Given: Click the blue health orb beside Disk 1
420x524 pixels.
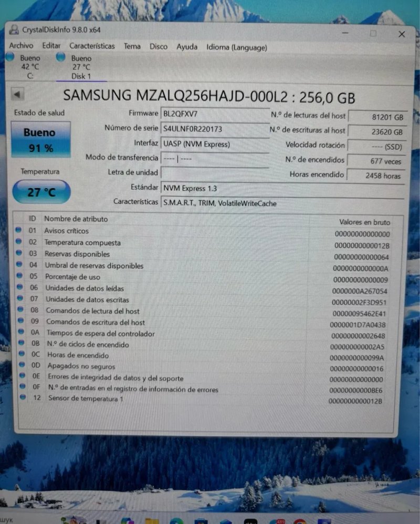Looking at the screenshot, I should (x=61, y=57).
